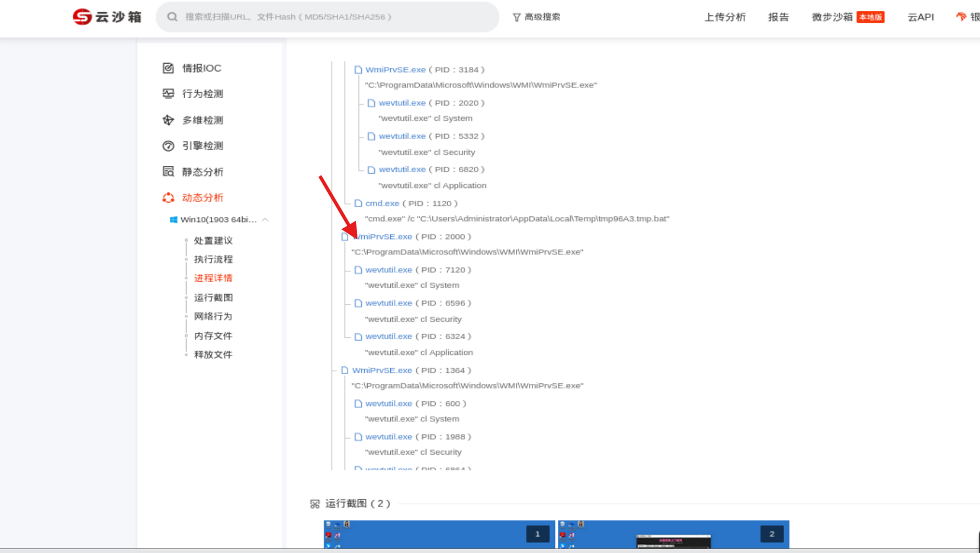
Task: Open wevtutil.exe PID 6820 link
Action: 402,169
